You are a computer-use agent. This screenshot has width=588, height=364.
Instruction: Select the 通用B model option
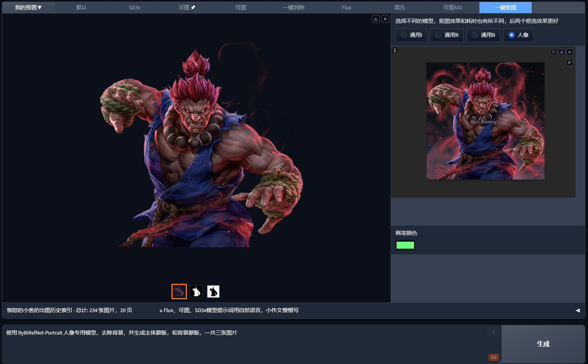click(x=483, y=35)
